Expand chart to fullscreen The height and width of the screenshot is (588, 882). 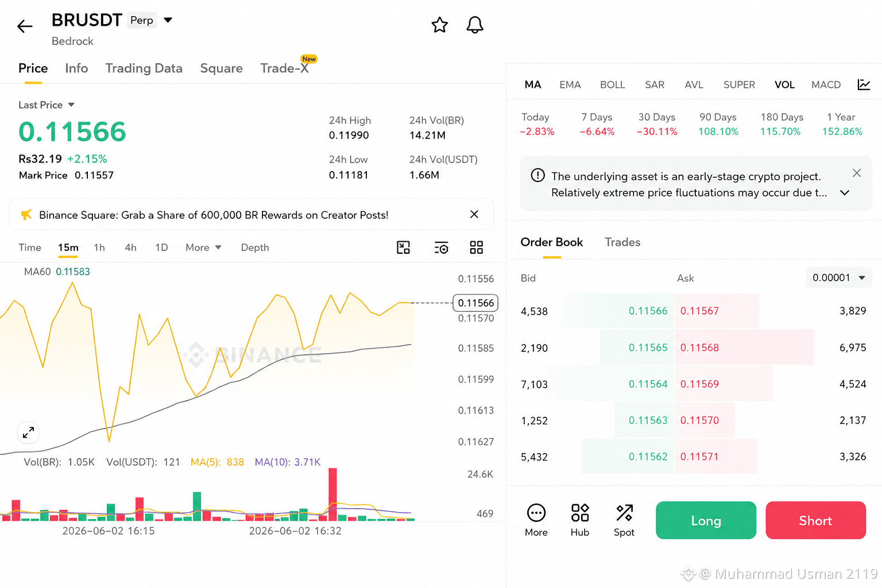click(x=28, y=432)
